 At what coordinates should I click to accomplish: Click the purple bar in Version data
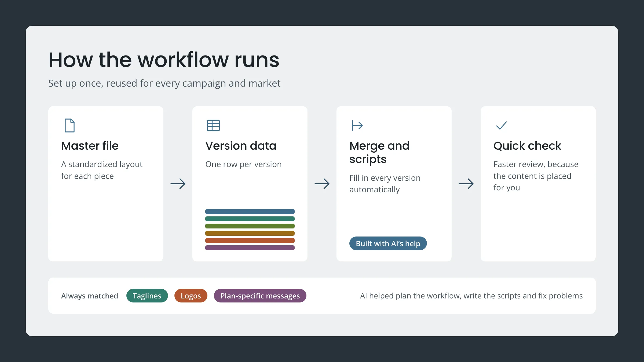250,248
